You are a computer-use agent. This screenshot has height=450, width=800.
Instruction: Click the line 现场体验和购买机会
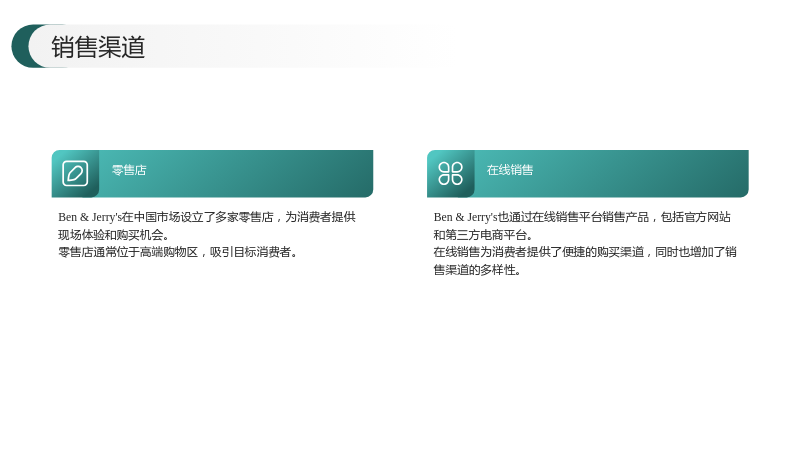click(x=113, y=235)
